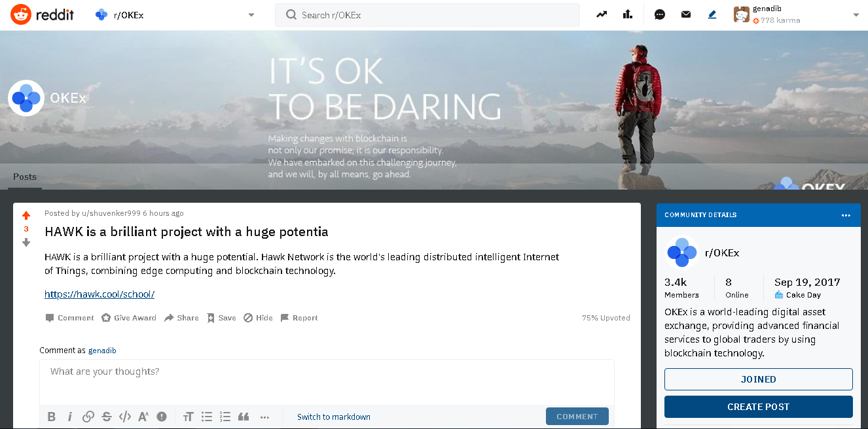Open the chat bubble icon
This screenshot has width=868, height=429.
tap(660, 14)
